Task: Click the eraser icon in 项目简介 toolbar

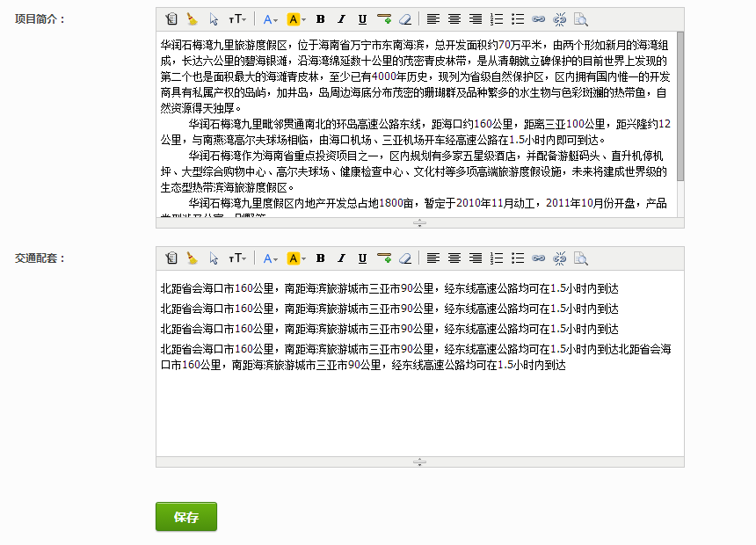Action: (x=404, y=19)
